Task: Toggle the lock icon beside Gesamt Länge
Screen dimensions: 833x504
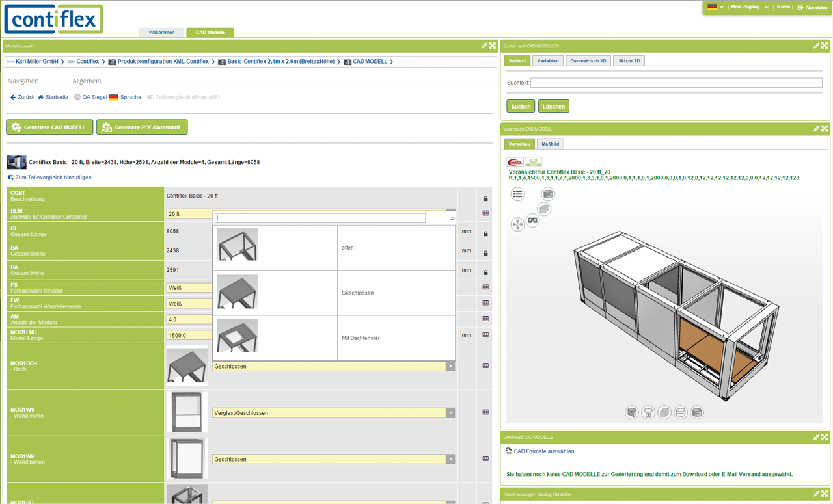Action: (485, 232)
